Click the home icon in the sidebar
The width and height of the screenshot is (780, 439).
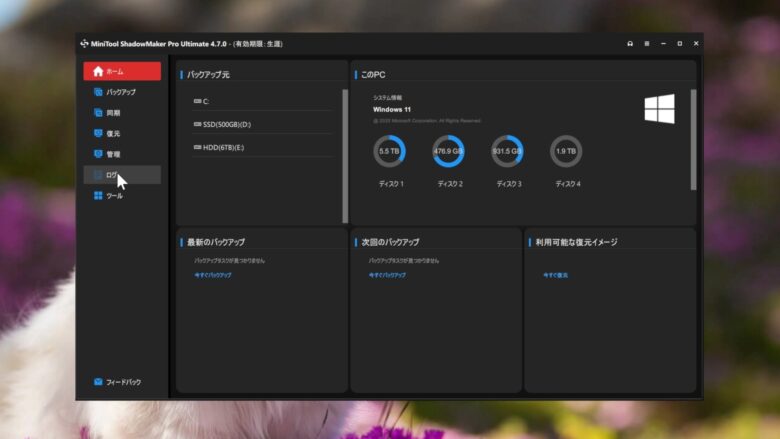pyautogui.click(x=98, y=71)
